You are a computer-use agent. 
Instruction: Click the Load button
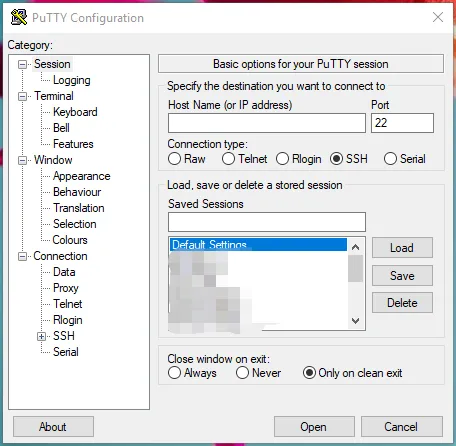tap(402, 248)
